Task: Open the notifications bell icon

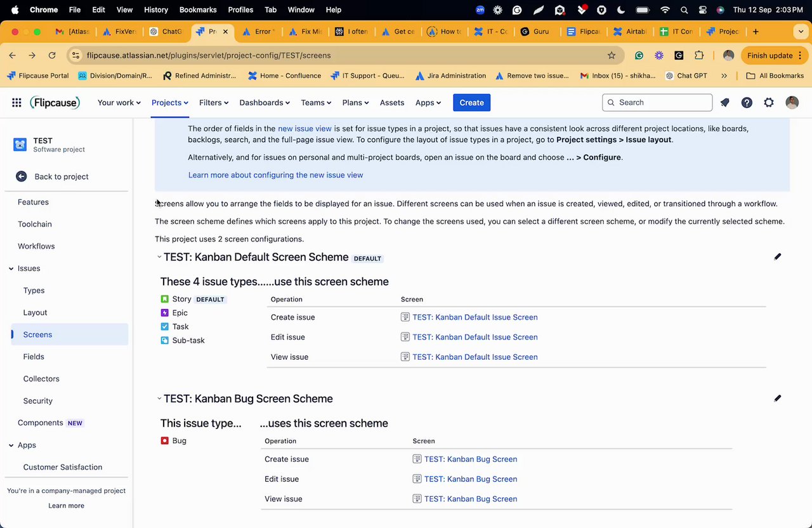Action: [x=725, y=103]
